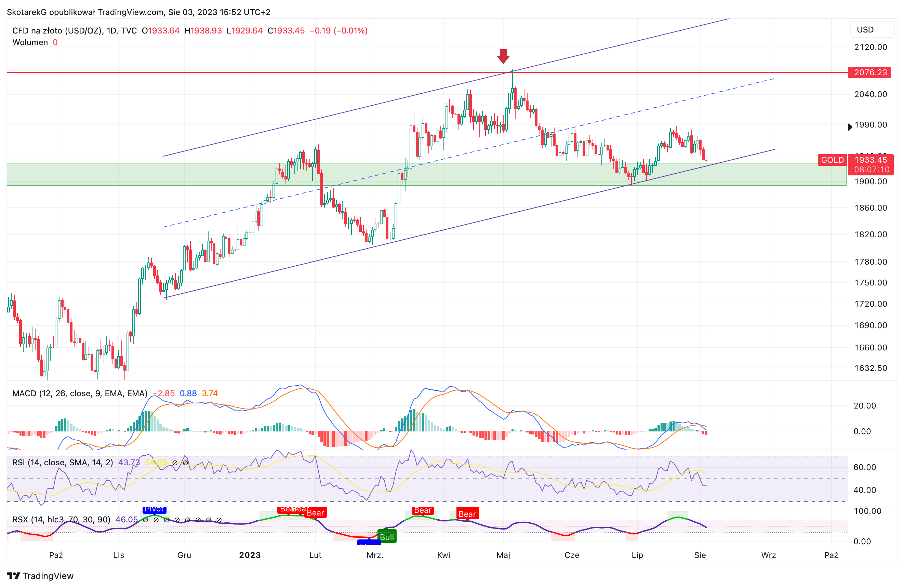Viewport: 904px width, 588px height.
Task: Click the RSI value 43.73
Action: [x=129, y=462]
